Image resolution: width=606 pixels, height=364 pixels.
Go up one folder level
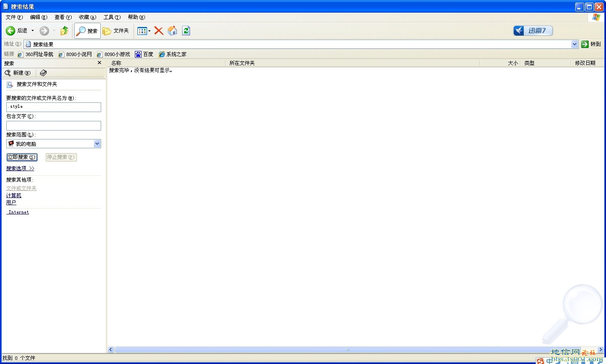64,31
